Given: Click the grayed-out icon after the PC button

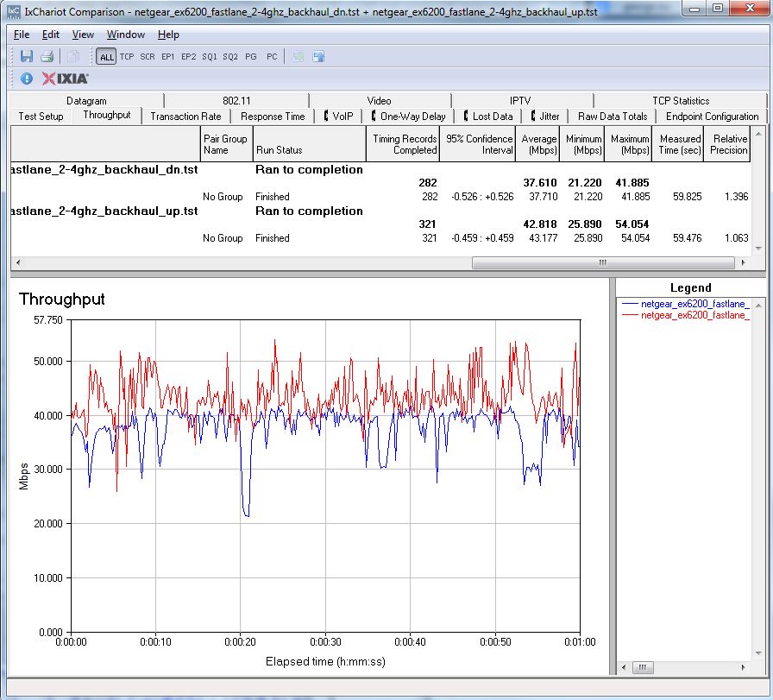Looking at the screenshot, I should click(298, 57).
